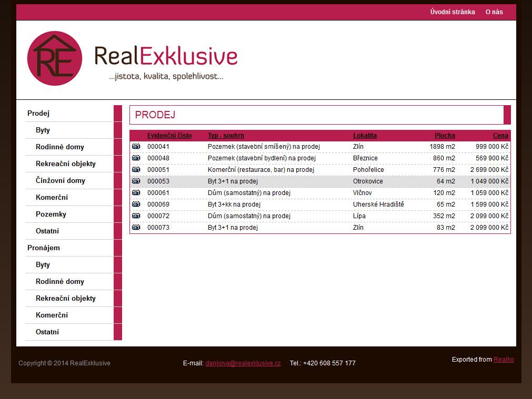Click the camera icon next to 000072

pos(136,216)
